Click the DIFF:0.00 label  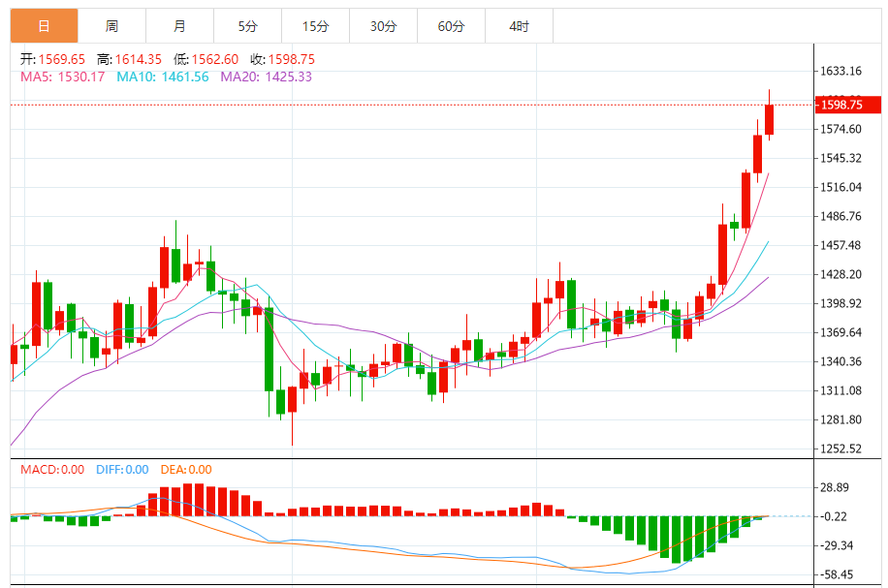122,470
